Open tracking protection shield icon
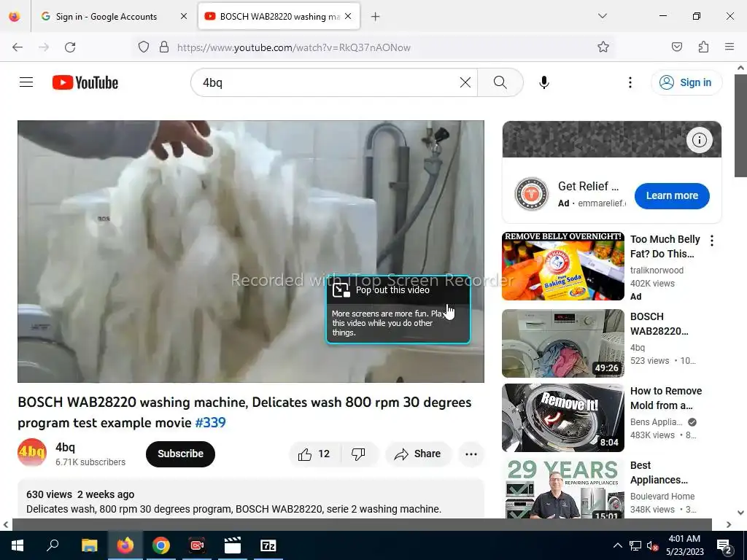The width and height of the screenshot is (747, 560). click(x=144, y=47)
